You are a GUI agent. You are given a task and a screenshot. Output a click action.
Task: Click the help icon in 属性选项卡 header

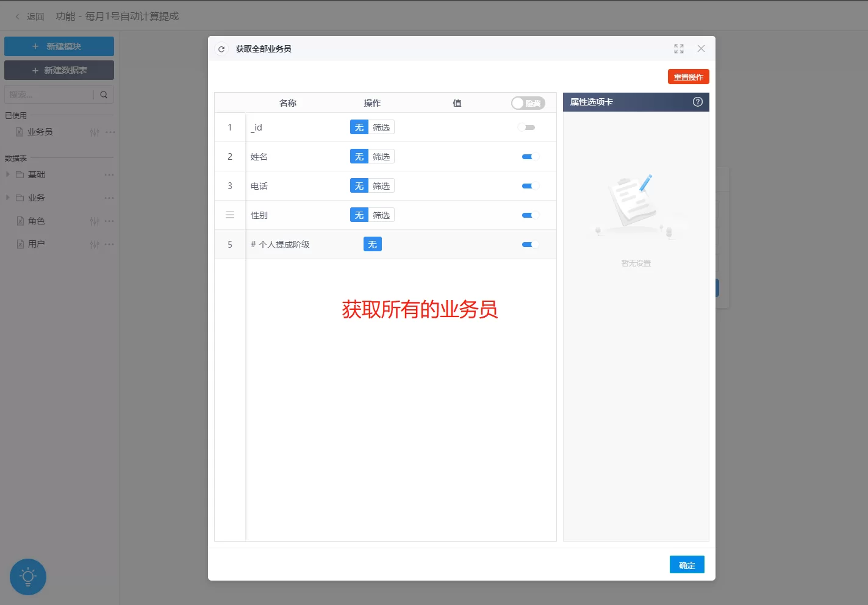coord(698,102)
